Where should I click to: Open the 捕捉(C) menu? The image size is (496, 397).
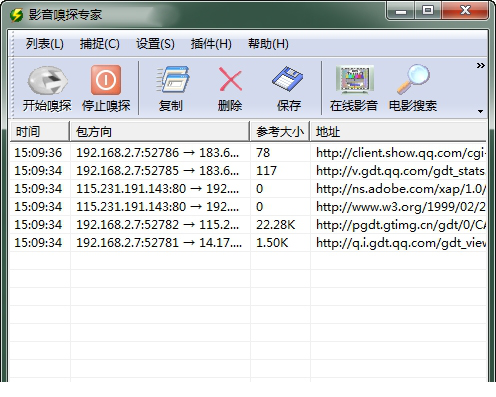tap(99, 44)
